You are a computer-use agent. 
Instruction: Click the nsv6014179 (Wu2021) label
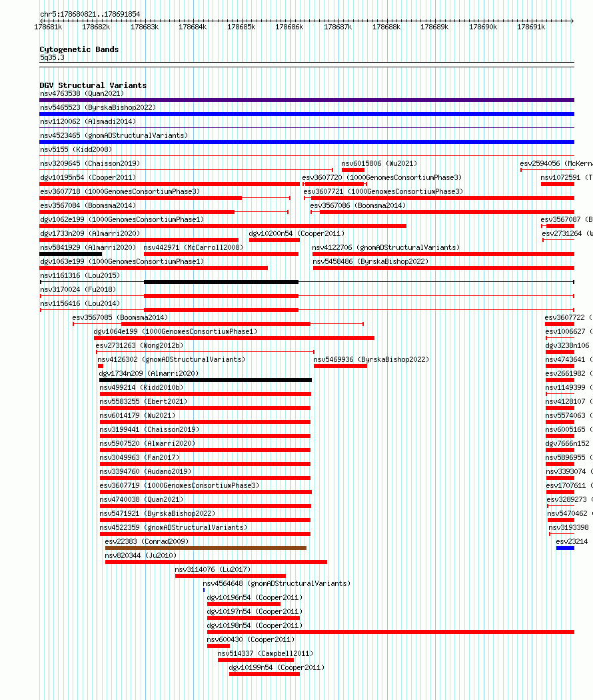(x=137, y=415)
